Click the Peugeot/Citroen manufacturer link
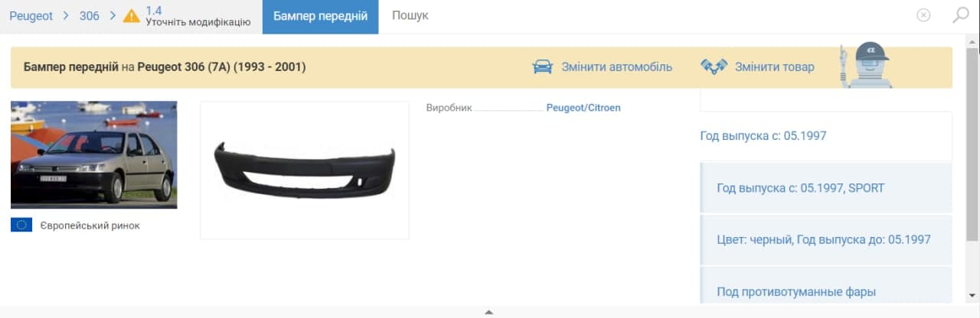The height and width of the screenshot is (318, 980). (x=583, y=108)
